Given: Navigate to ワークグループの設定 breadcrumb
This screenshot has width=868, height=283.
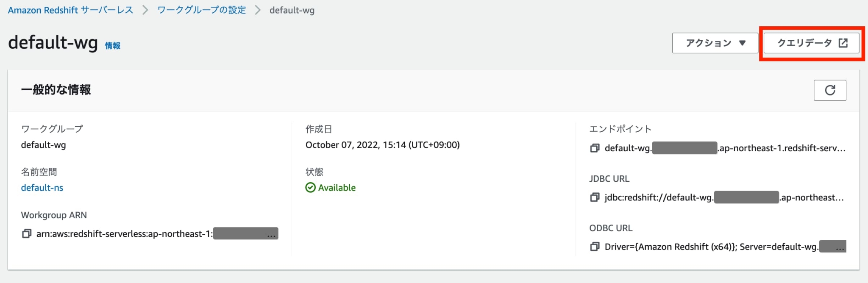Looking at the screenshot, I should pos(201,10).
